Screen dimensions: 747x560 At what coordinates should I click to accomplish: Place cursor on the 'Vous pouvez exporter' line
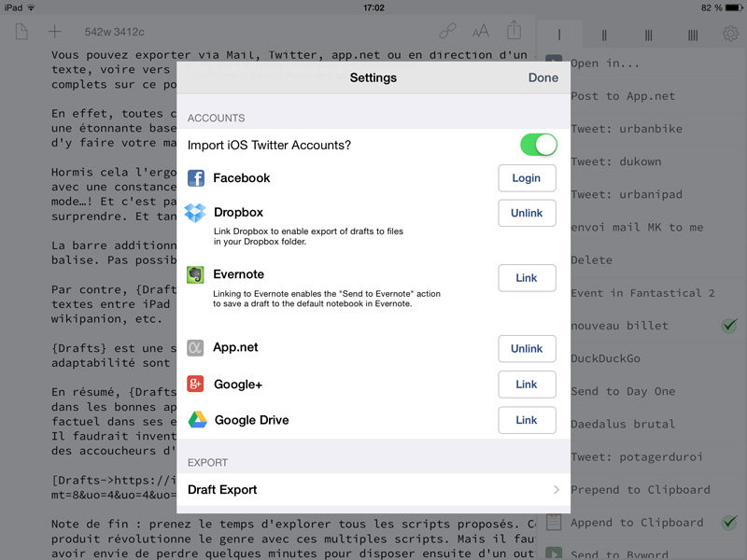pyautogui.click(x=289, y=55)
